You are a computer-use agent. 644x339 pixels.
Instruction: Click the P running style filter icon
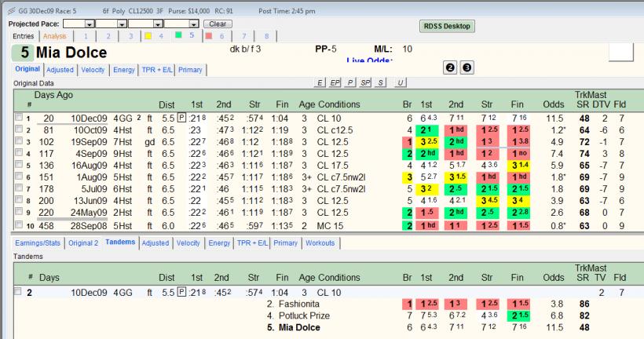pyautogui.click(x=350, y=82)
